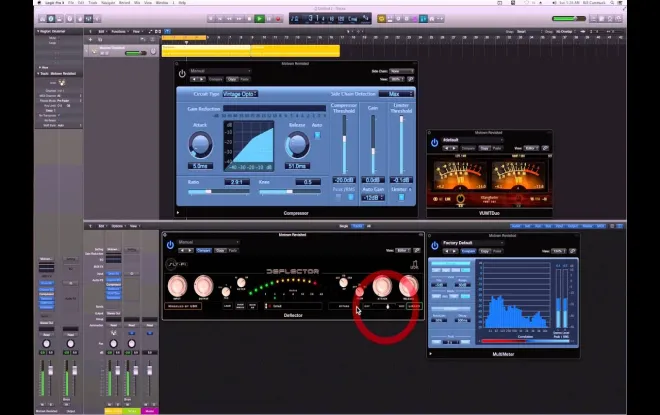This screenshot has width=660, height=415.
Task: Toggle the unlit Peak/RMS button in Compressor
Action: tap(338, 197)
